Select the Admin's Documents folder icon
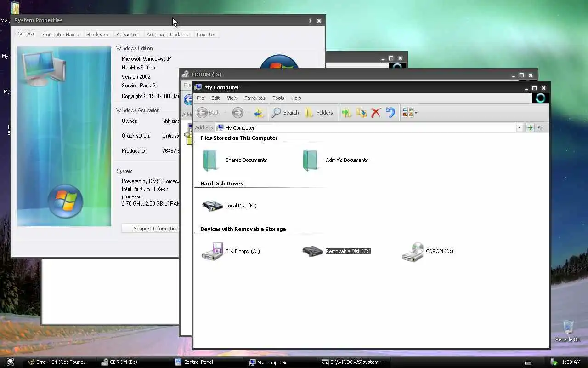The height and width of the screenshot is (368, 588). tap(311, 160)
